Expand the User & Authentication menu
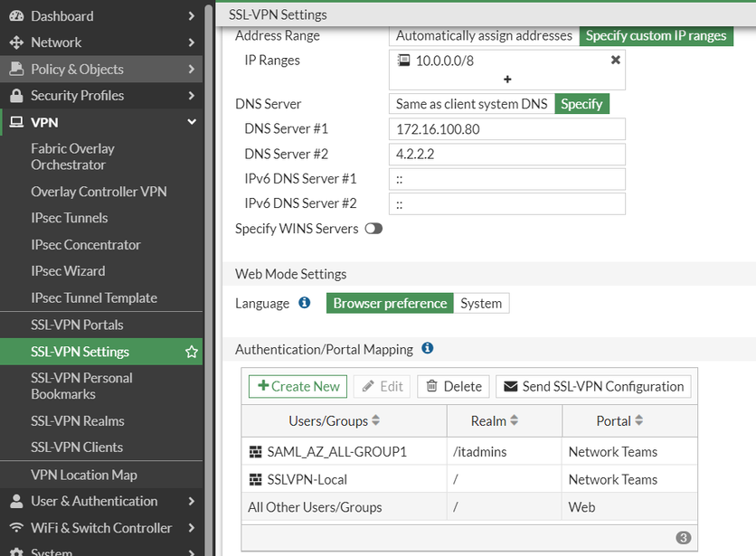756x556 pixels. (x=192, y=501)
